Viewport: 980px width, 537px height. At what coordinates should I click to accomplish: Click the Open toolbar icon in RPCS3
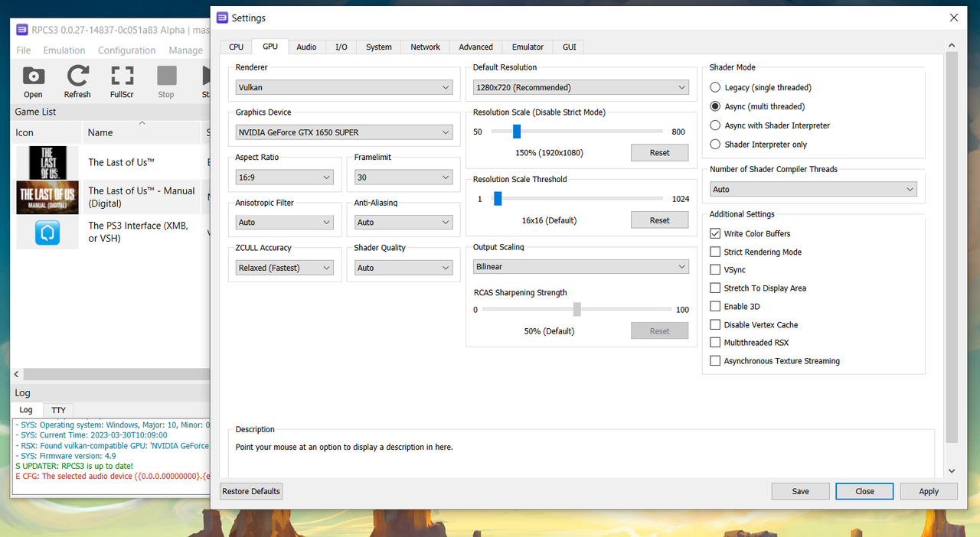(33, 76)
